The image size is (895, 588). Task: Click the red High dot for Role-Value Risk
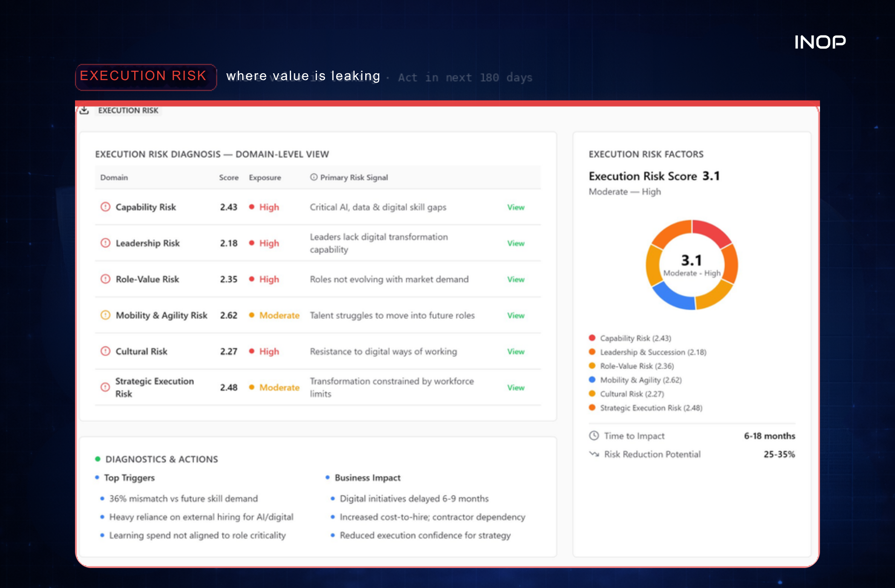click(251, 279)
